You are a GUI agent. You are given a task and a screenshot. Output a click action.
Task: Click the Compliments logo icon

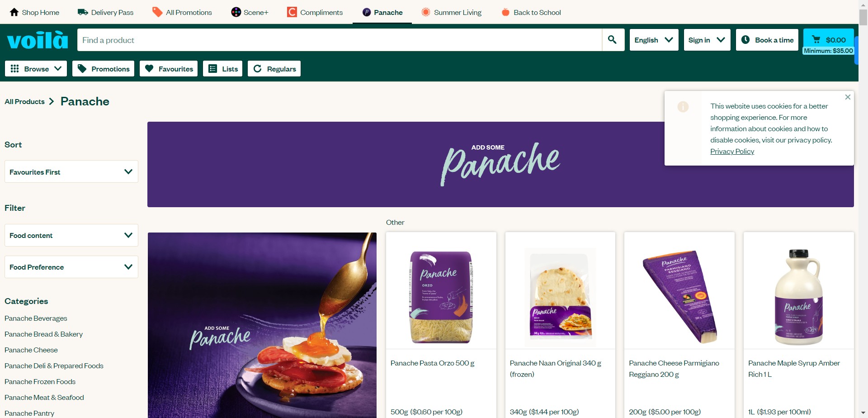(x=292, y=12)
